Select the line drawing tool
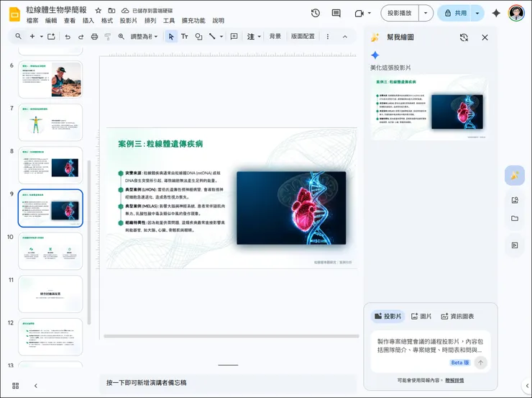The width and height of the screenshot is (532, 398). coord(212,36)
